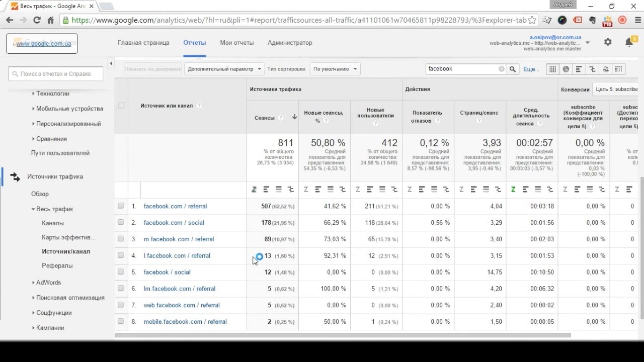Image resolution: width=644 pixels, height=362 pixels.
Task: Open the Главная страница tab
Action: [x=143, y=43]
